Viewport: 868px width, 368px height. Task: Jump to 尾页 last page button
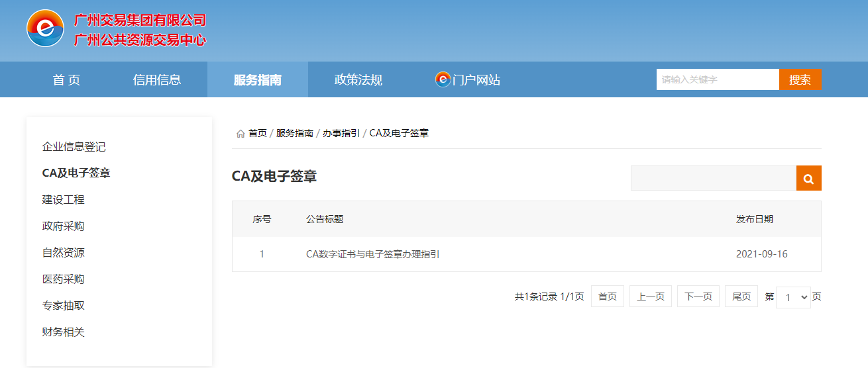[741, 297]
